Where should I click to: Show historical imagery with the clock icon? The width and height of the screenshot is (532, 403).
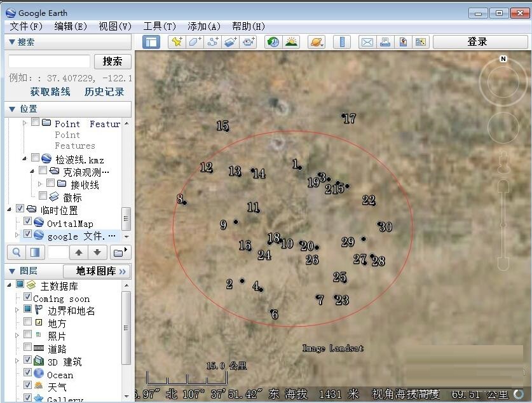(273, 41)
